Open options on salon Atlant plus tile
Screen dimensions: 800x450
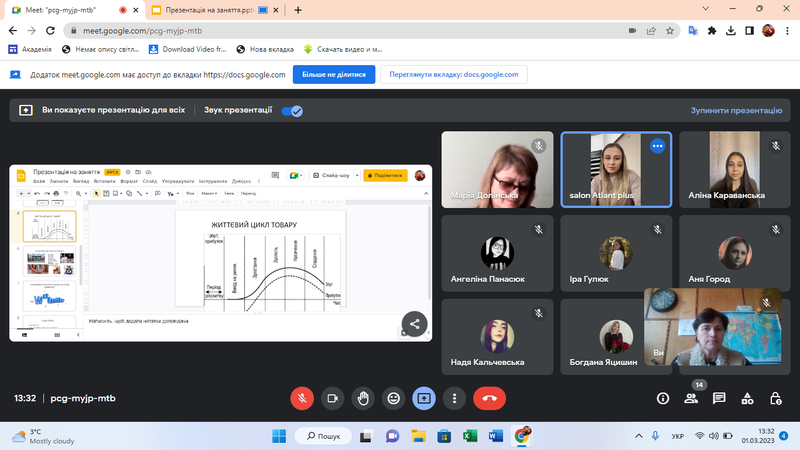[x=657, y=146]
